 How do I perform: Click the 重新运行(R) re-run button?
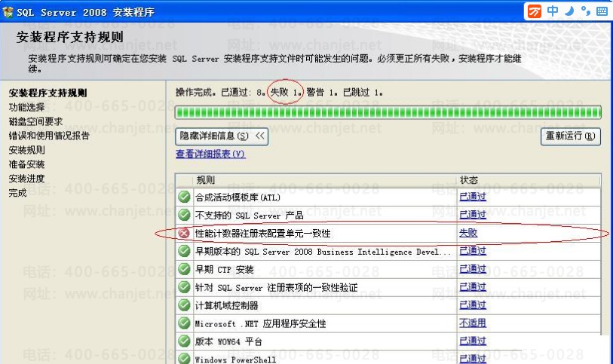[570, 136]
